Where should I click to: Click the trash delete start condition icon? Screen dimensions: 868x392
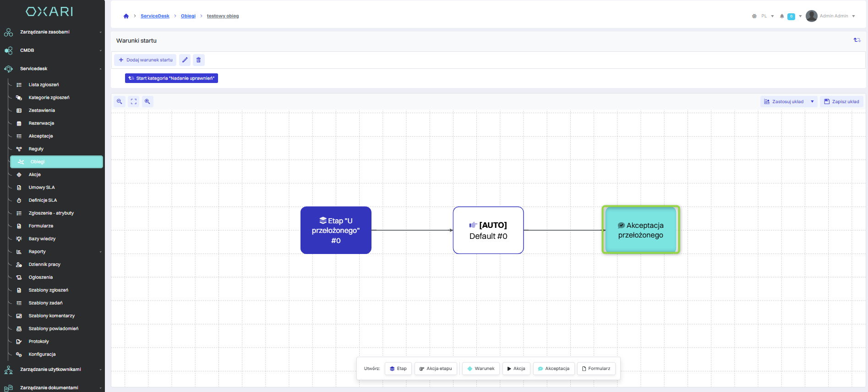(198, 60)
